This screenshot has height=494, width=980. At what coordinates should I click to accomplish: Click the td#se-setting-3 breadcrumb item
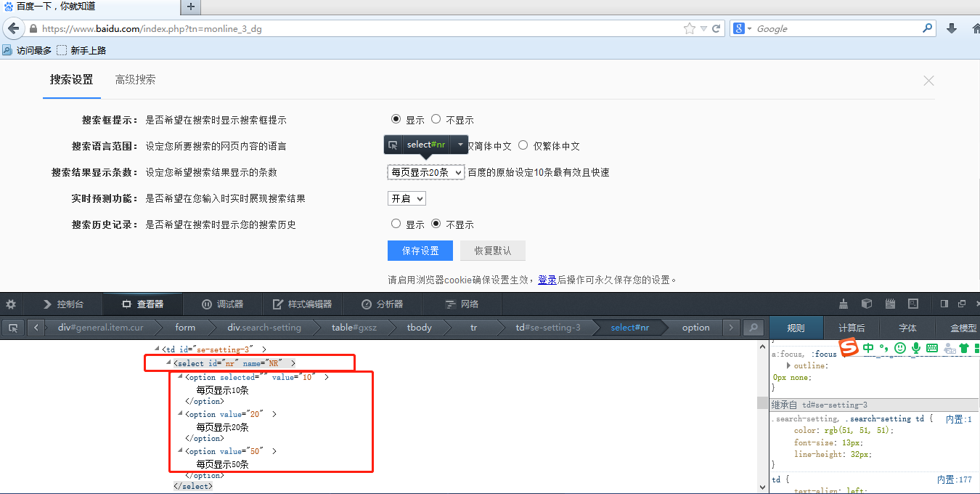547,327
